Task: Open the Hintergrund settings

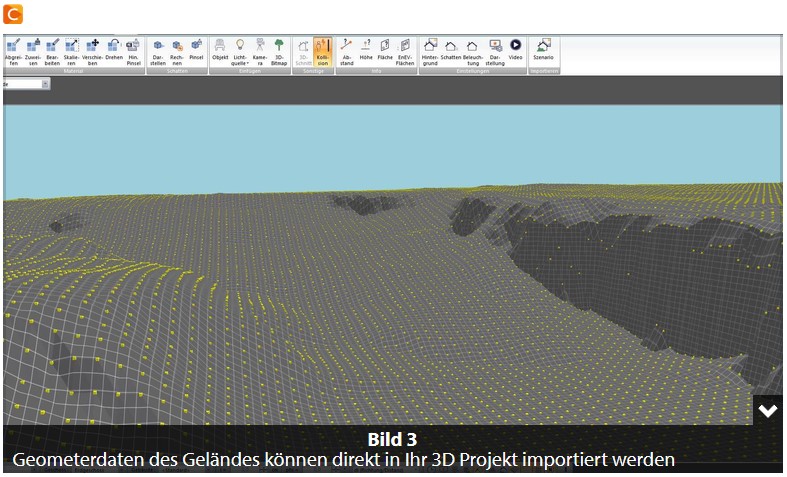Action: tap(430, 52)
